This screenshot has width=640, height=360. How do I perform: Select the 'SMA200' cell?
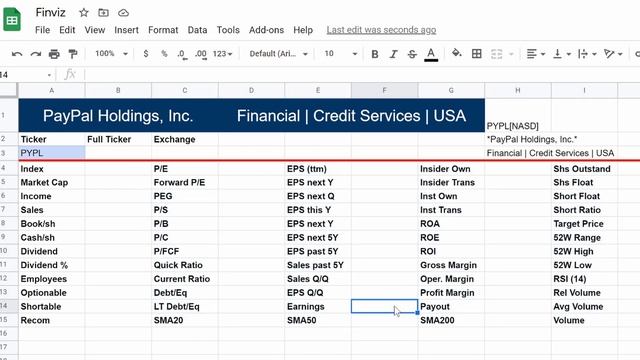[451, 320]
